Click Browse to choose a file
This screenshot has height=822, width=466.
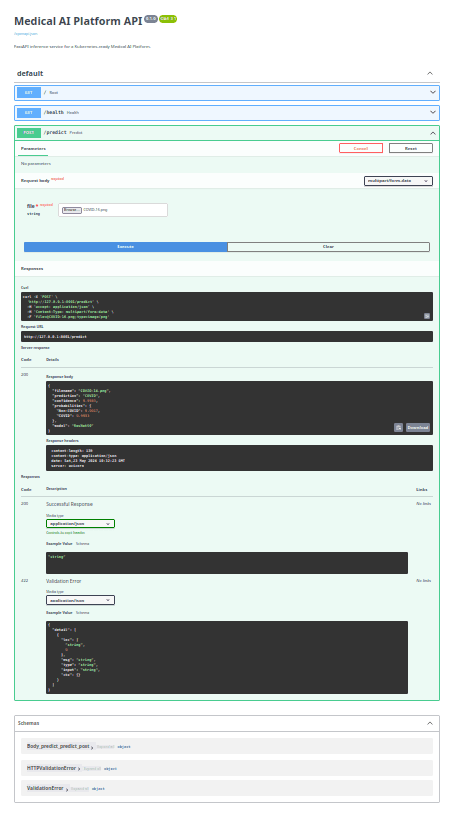click(x=72, y=210)
